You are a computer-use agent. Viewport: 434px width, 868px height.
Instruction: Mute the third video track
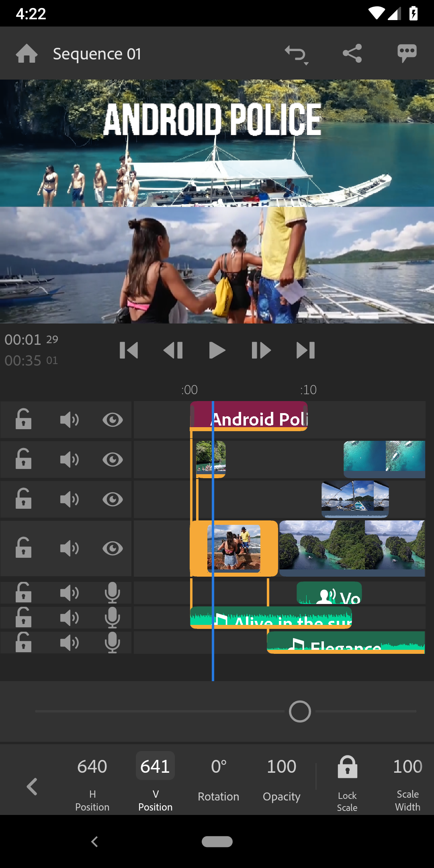69,499
